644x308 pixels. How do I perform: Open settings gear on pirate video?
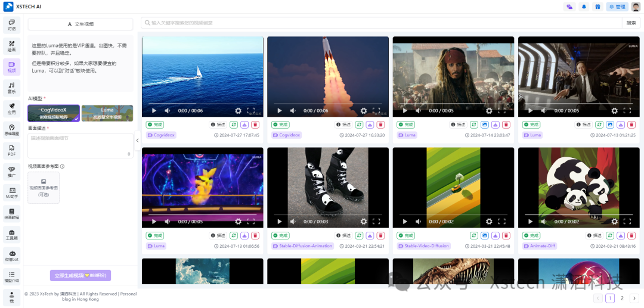point(489,111)
